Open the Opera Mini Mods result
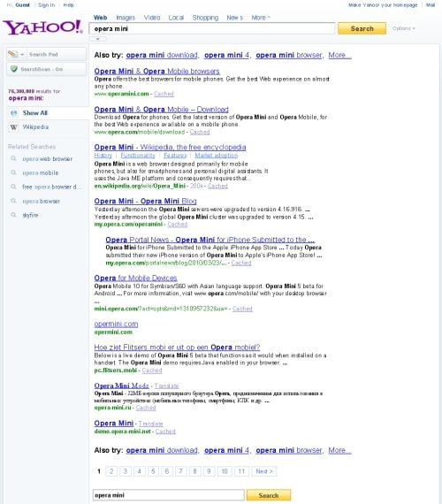Viewport: 442px width, 504px height. [121, 386]
